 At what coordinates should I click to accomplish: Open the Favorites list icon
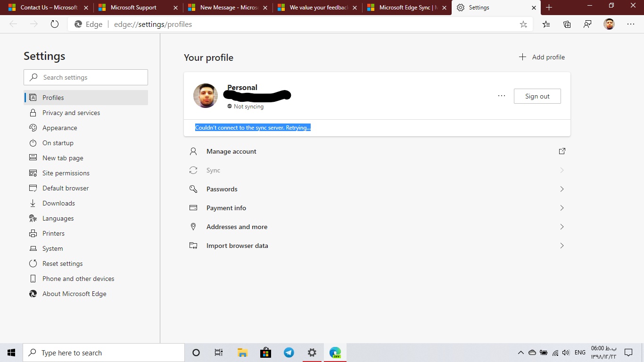(546, 24)
